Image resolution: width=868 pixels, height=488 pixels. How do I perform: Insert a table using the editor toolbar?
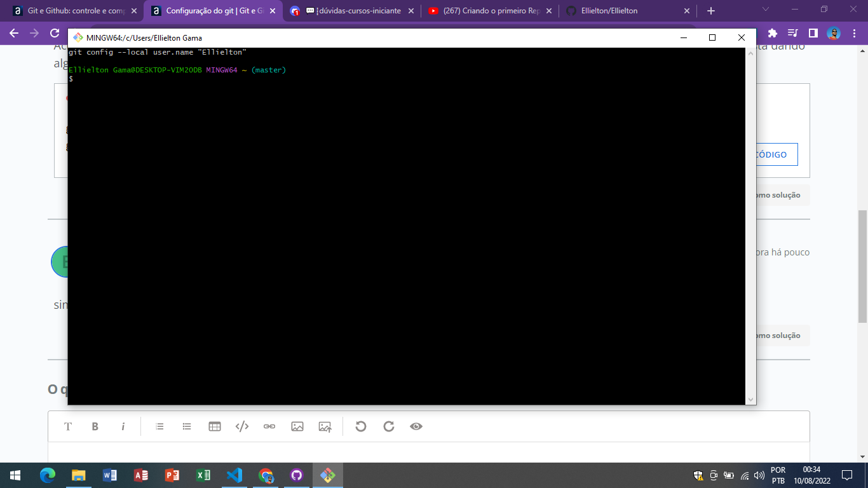[x=215, y=426]
